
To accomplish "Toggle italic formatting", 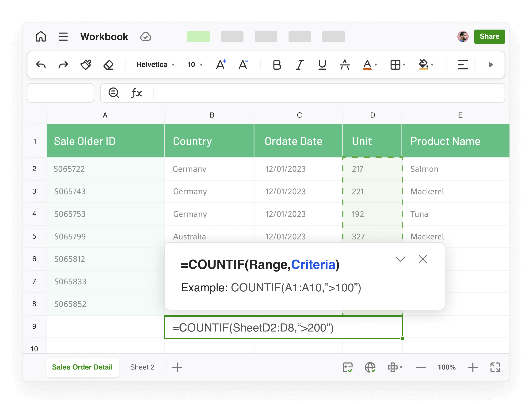I will [300, 65].
